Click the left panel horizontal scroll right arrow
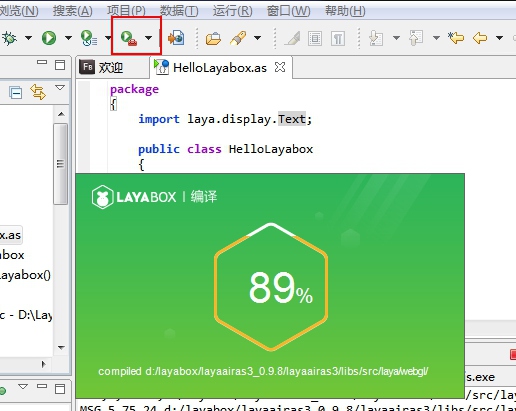The width and height of the screenshot is (516, 411). tap(44, 364)
